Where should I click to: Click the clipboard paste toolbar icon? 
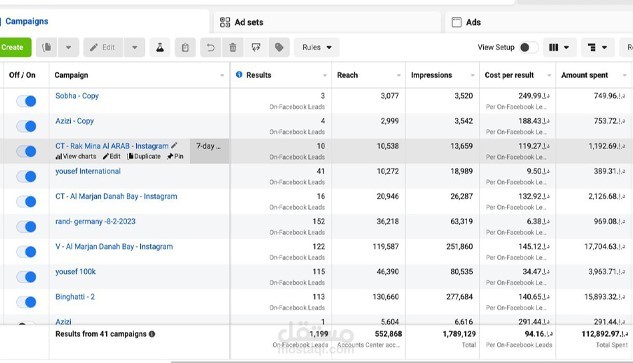[x=185, y=47]
